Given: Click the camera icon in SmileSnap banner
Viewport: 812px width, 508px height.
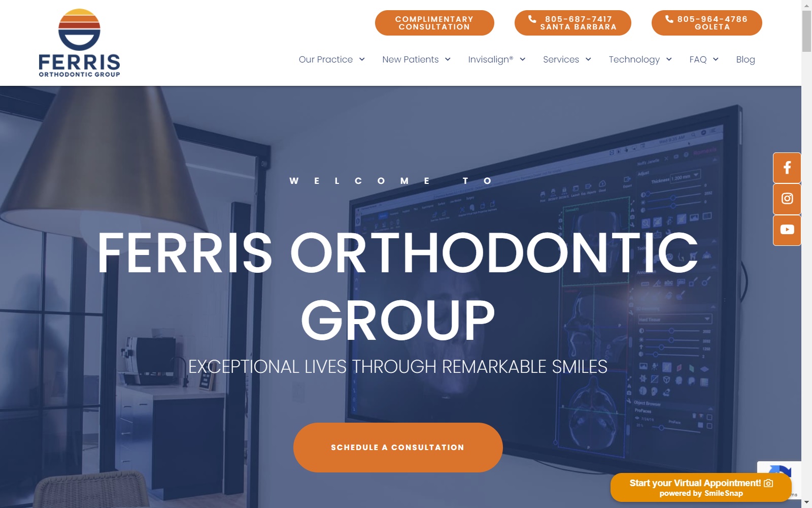Looking at the screenshot, I should pyautogui.click(x=768, y=483).
